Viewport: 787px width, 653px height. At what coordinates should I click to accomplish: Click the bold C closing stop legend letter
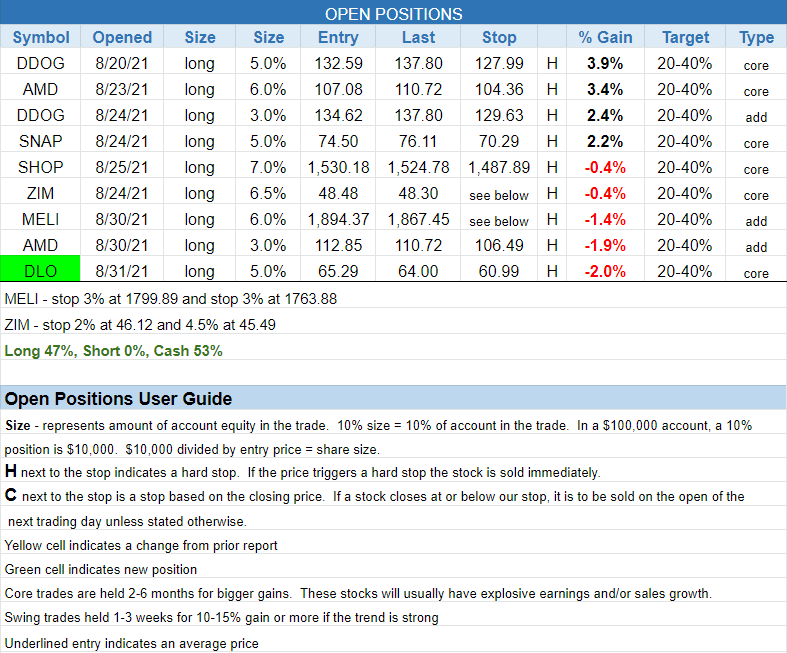pos(11,495)
